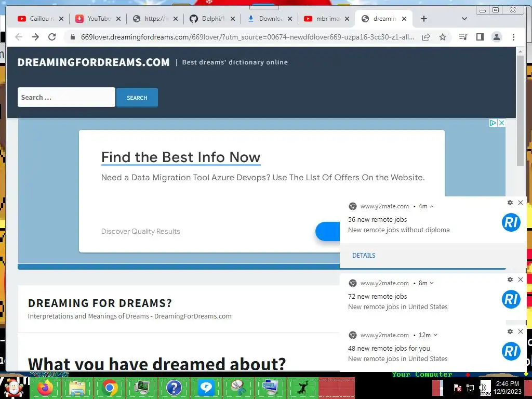
Task: Click the DREAMINGFORDREAMS.COM site title
Action: [x=94, y=62]
